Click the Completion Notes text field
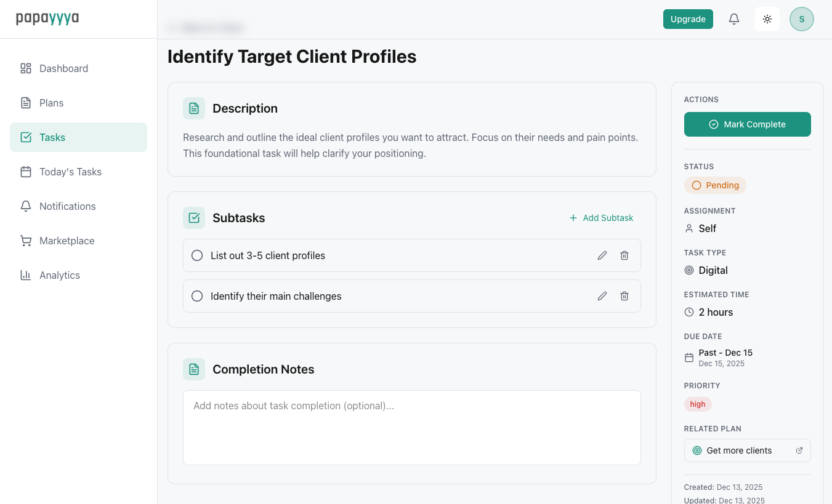832x504 pixels. point(411,427)
